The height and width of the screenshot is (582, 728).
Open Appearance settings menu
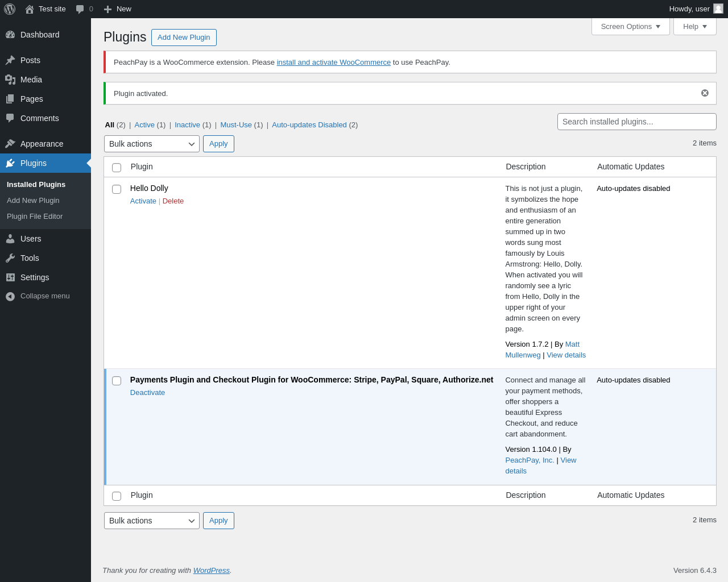point(45,144)
